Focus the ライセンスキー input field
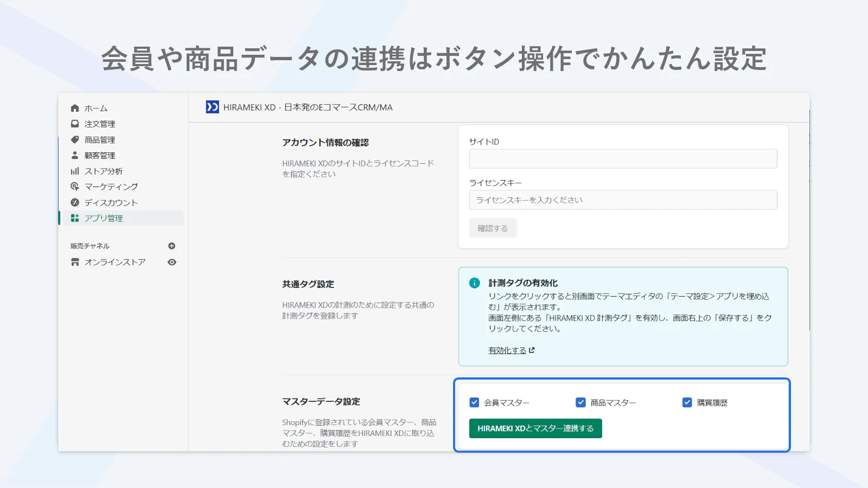868x488 pixels. tap(623, 200)
